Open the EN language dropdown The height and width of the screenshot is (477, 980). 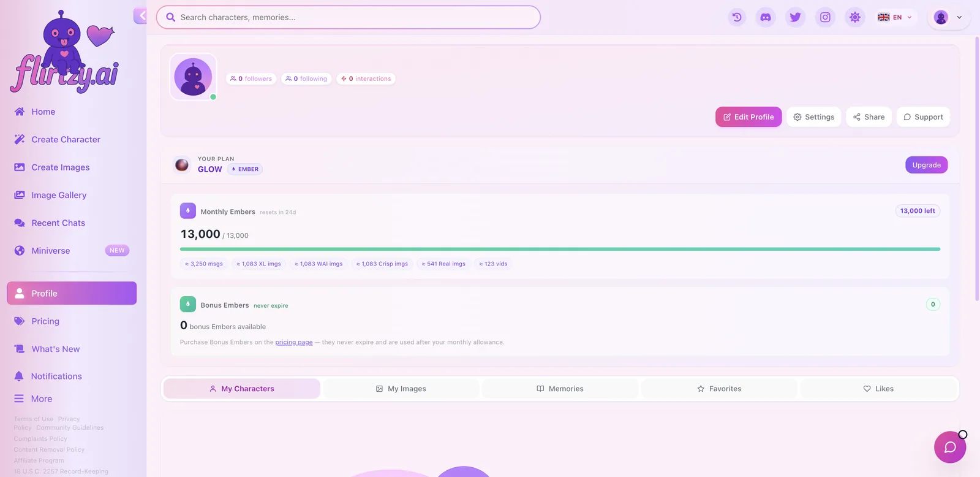[x=895, y=17]
